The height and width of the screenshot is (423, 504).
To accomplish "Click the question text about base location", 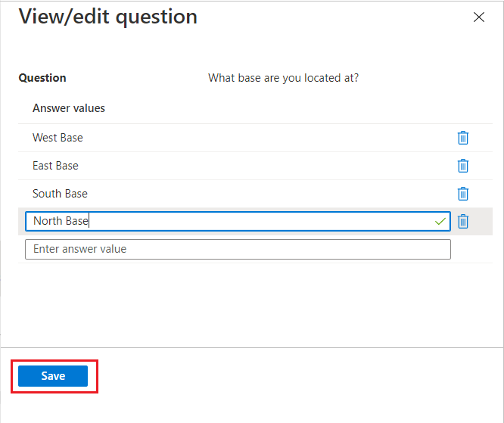I will [283, 78].
